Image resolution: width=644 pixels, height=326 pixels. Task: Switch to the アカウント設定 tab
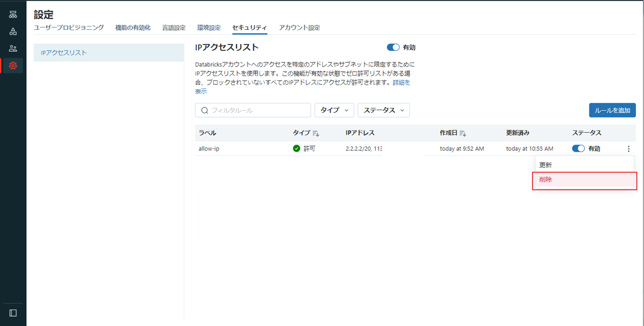tap(299, 28)
